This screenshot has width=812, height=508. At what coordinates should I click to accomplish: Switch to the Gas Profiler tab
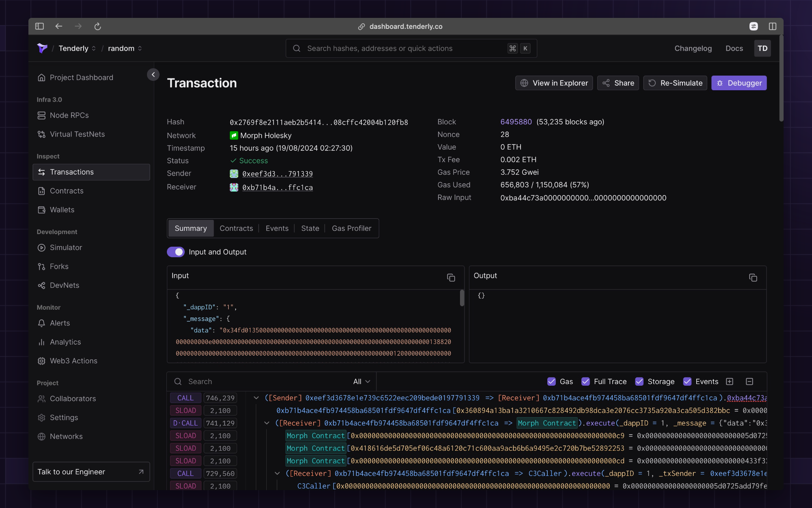(x=352, y=228)
